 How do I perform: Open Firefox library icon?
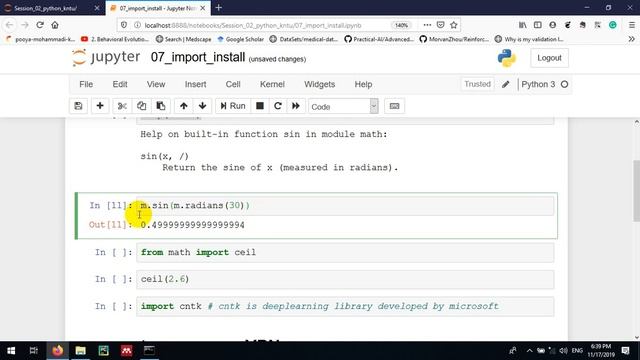coord(522,25)
